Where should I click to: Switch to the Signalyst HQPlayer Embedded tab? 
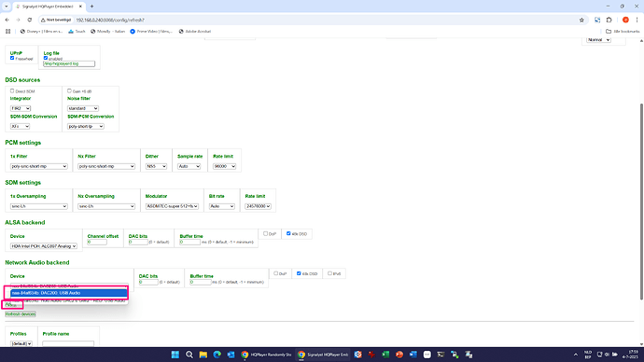(x=47, y=7)
